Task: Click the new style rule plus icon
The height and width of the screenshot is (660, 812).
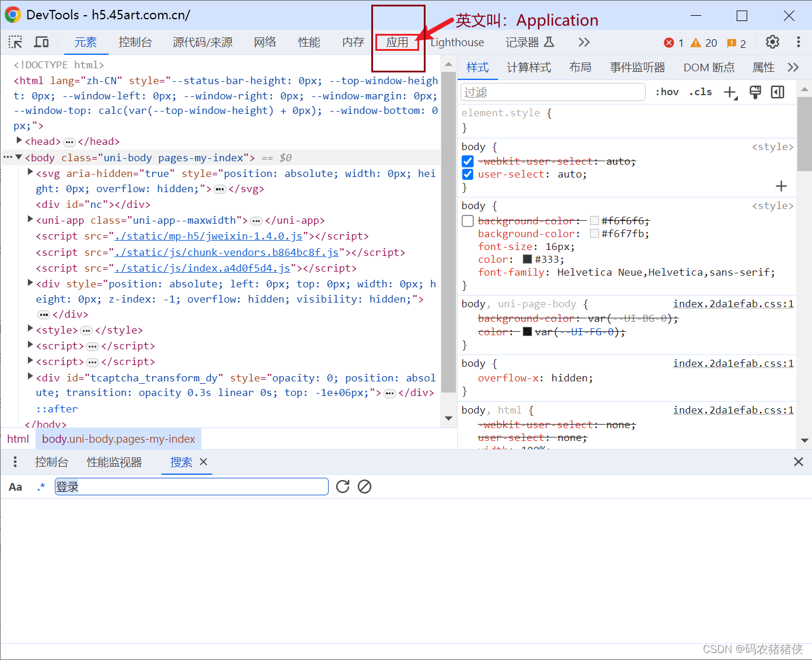Action: tap(730, 92)
